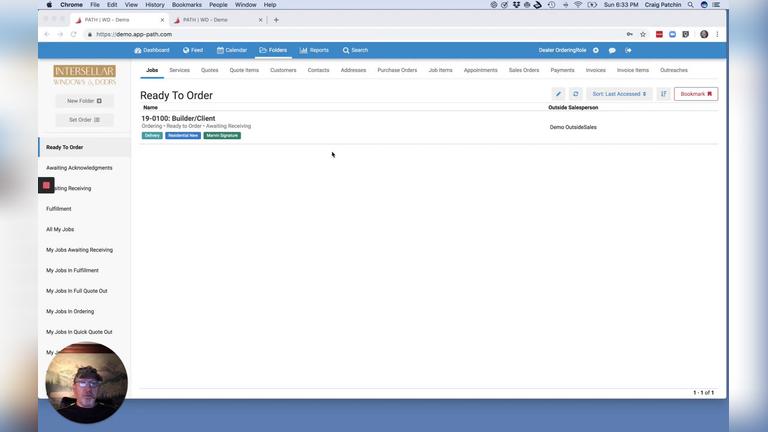Image resolution: width=768 pixels, height=432 pixels.
Task: Click the Intersellar Windows & Doors logo
Action: pos(84,75)
